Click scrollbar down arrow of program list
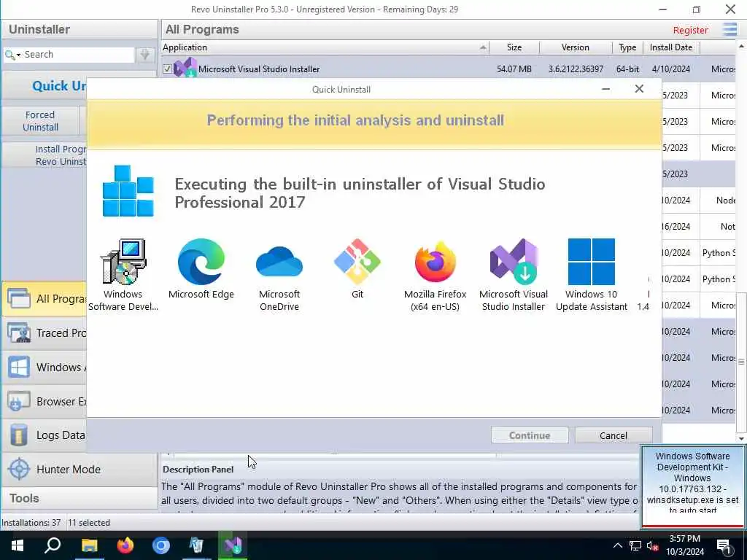The image size is (747, 560). coord(741,438)
